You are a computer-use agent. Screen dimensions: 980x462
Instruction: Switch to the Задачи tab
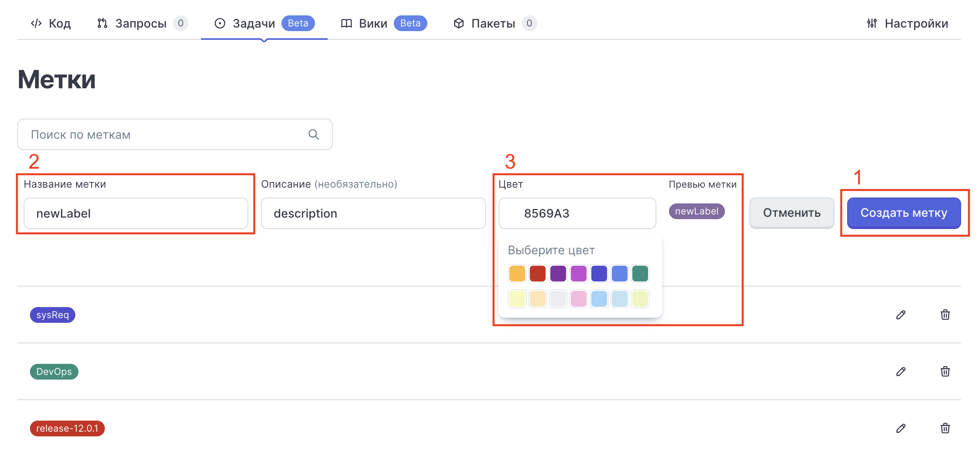click(264, 24)
